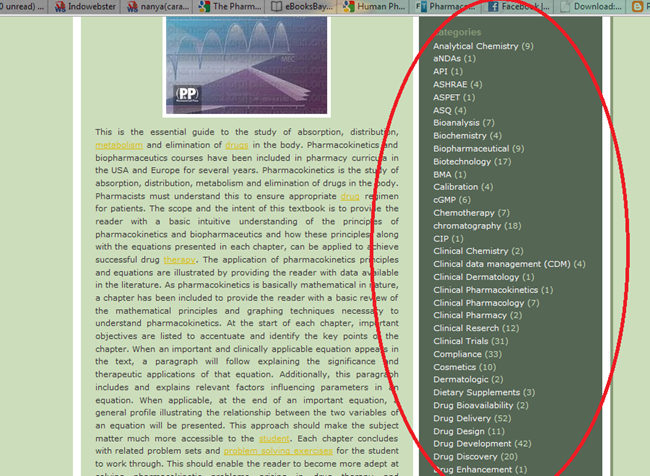This screenshot has height=476, width=650.
Task: Open the Drug Delivery (52) category
Action: [x=472, y=418]
